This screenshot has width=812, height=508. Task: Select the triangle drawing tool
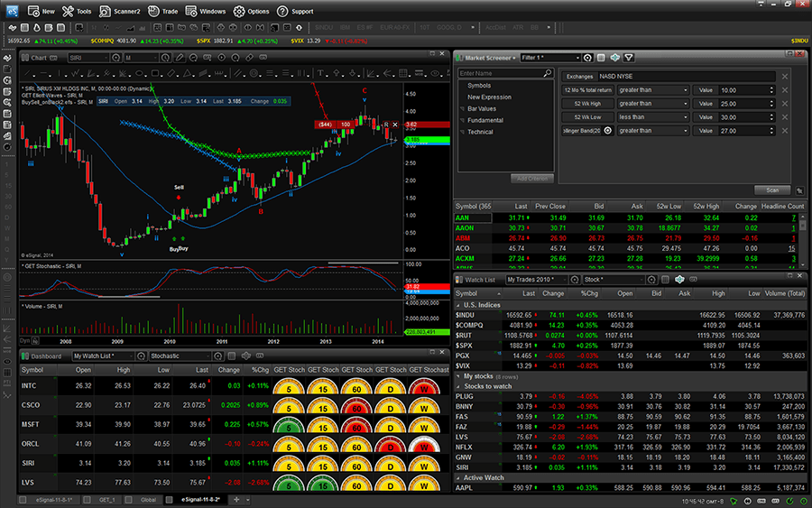click(187, 73)
